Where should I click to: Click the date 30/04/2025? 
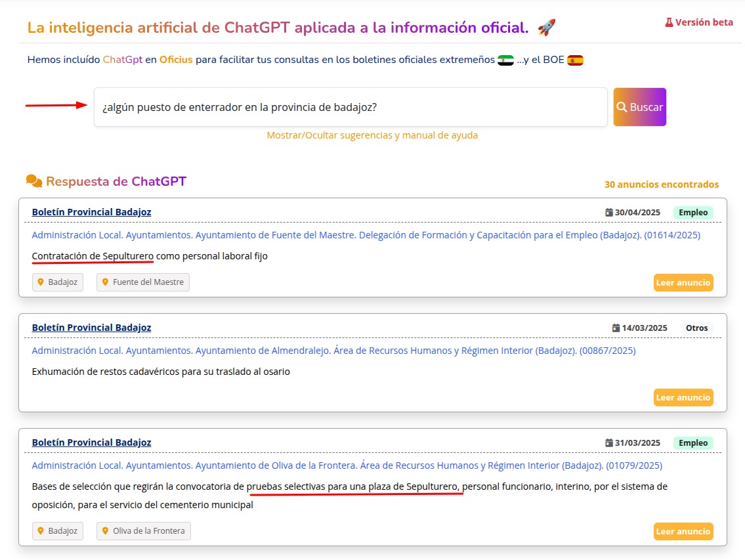tap(637, 213)
